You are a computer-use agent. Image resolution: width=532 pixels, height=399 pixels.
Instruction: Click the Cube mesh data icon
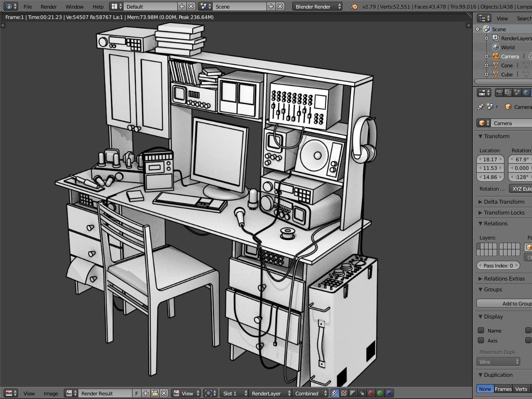tap(526, 74)
